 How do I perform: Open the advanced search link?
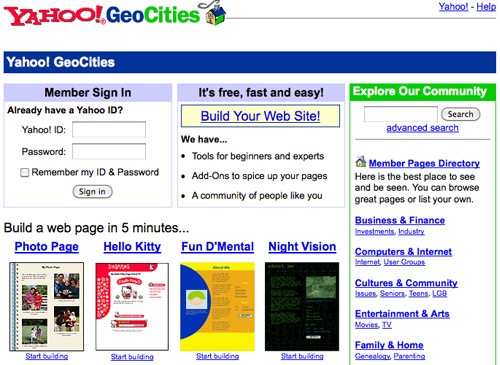click(422, 128)
